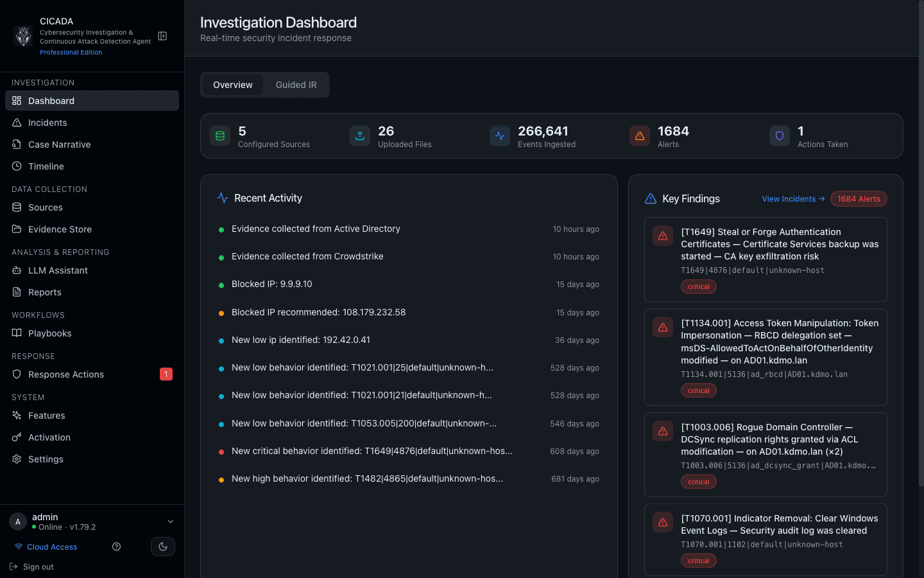The height and width of the screenshot is (578, 924).
Task: Click the Key Findings triangle icon
Action: 651,198
